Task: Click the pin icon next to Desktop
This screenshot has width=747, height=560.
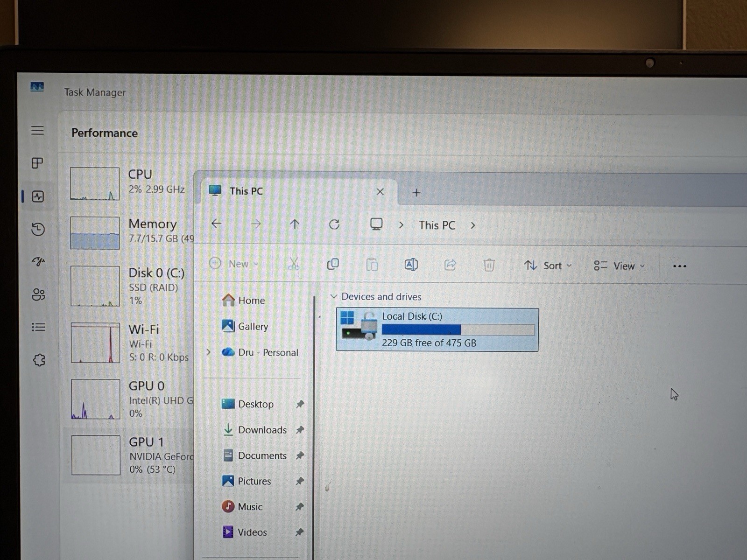Action: pyautogui.click(x=300, y=404)
